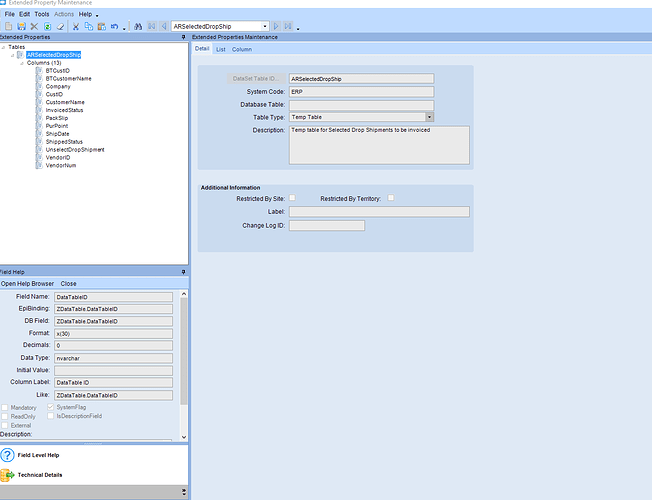Click the Company column icon
652x500 pixels.
[x=39, y=86]
